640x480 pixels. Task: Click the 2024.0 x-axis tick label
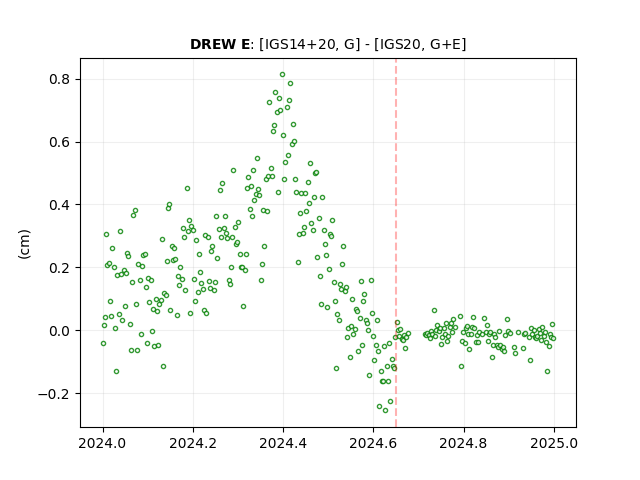pos(103,443)
